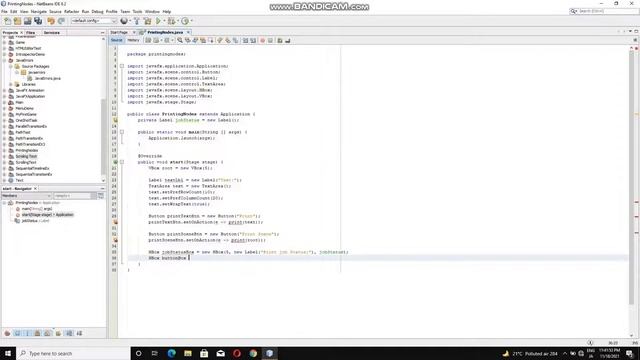Viewport: 640px width, 360px height.
Task: Close the PrintingNodes.java tab
Action: click(x=188, y=32)
